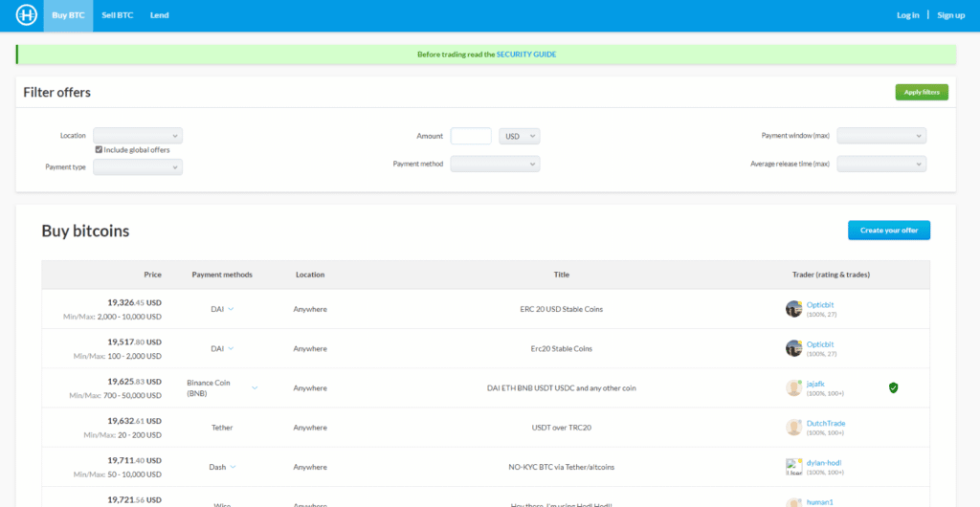Viewport: 980px width, 507px height.
Task: Expand DAI payment methods in 19,326.45 row
Action: 232,309
